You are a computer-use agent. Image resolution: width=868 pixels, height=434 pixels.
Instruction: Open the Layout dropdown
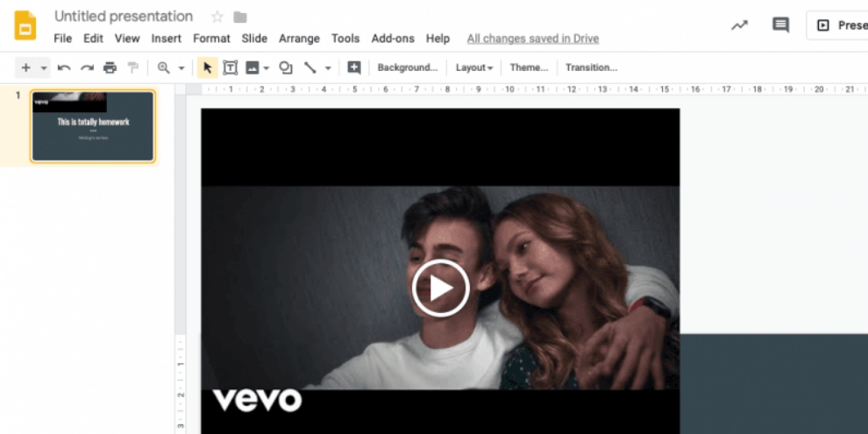point(474,68)
